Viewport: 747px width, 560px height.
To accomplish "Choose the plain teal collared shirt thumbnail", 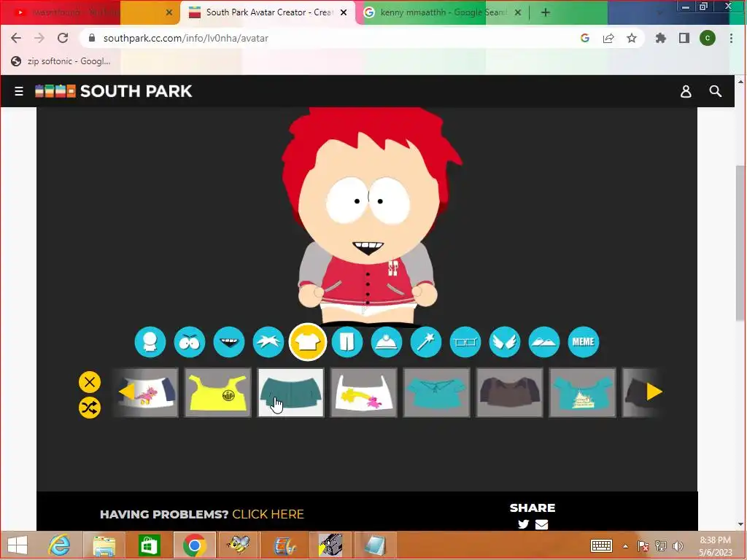I will click(x=437, y=392).
